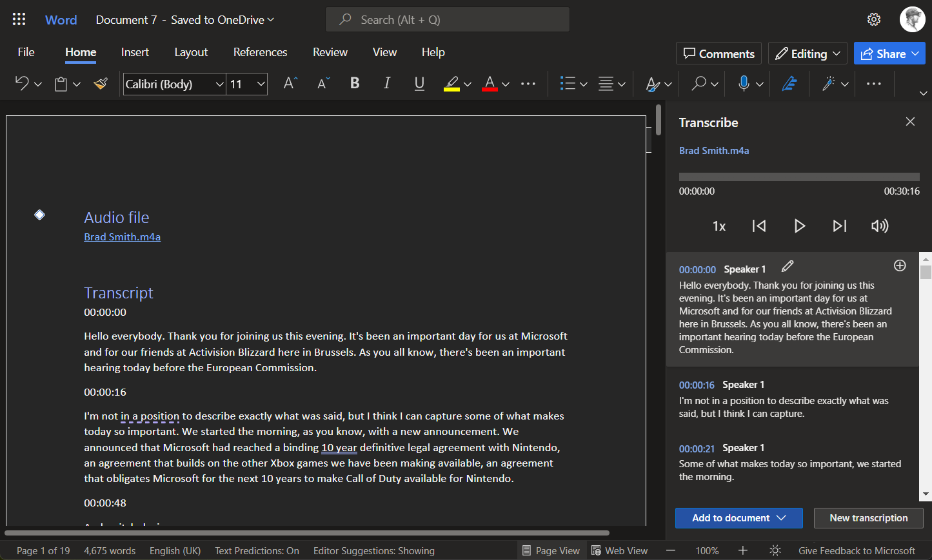Zoom out with the minus button

point(671,550)
